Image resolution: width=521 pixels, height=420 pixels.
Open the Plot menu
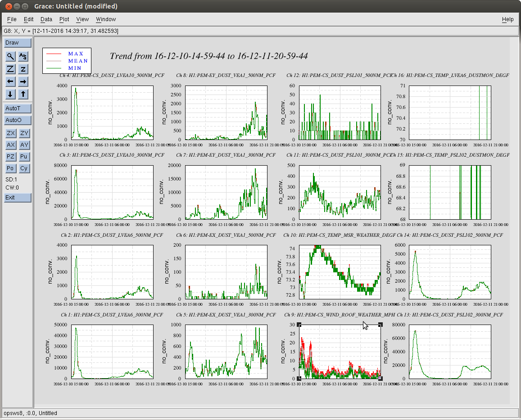tap(64, 19)
